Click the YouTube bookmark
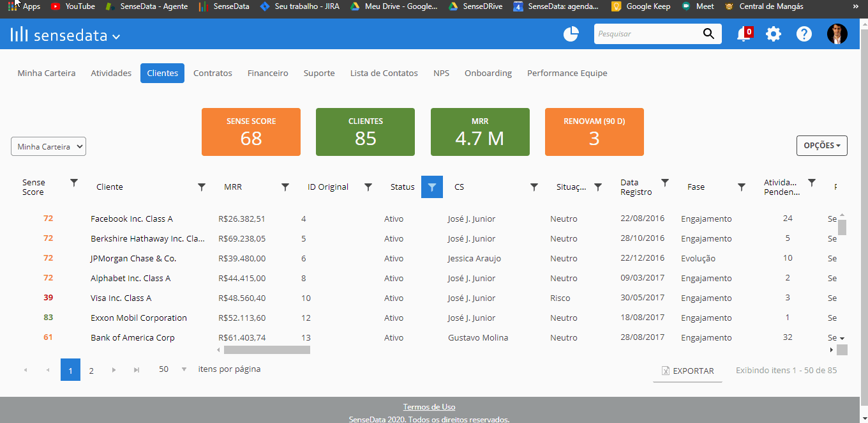The height and width of the screenshot is (423, 868). tap(73, 6)
